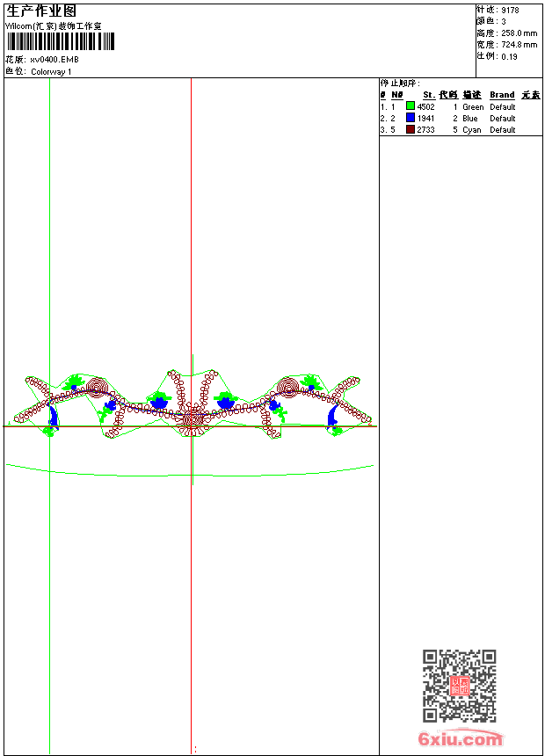The width and height of the screenshot is (545, 756).
Task: Click the Colorway 1 label
Action: click(x=51, y=72)
